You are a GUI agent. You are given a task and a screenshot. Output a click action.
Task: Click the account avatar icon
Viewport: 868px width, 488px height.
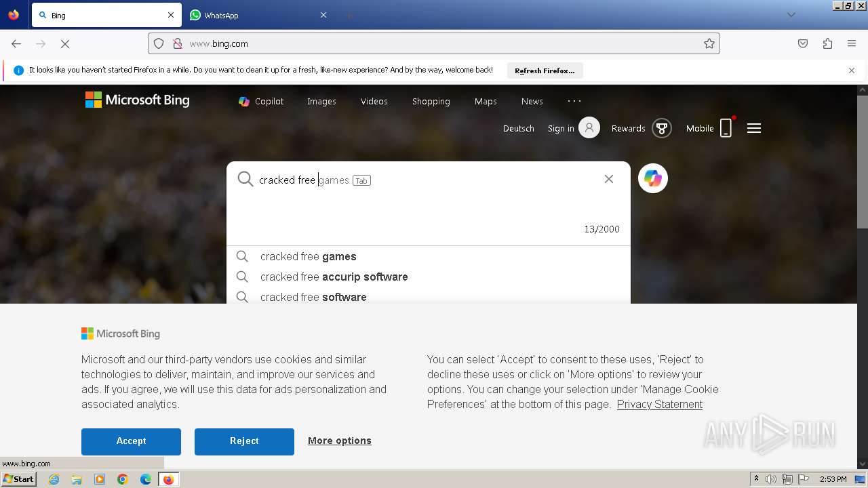589,127
